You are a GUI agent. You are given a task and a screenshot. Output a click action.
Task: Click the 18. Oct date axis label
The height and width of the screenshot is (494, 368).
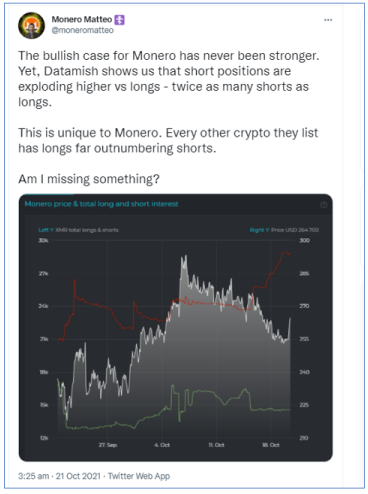(x=271, y=445)
